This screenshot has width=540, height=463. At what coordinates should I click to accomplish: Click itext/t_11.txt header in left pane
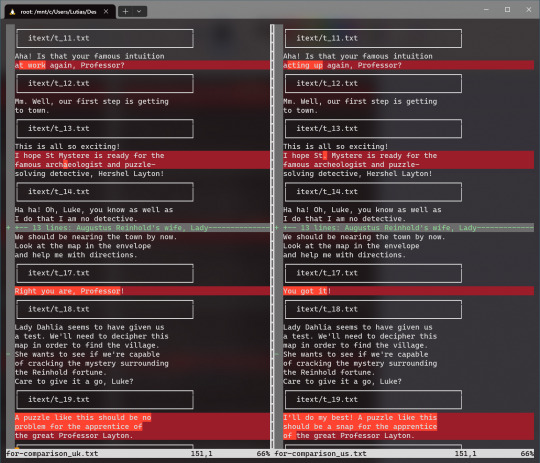pyautogui.click(x=105, y=38)
